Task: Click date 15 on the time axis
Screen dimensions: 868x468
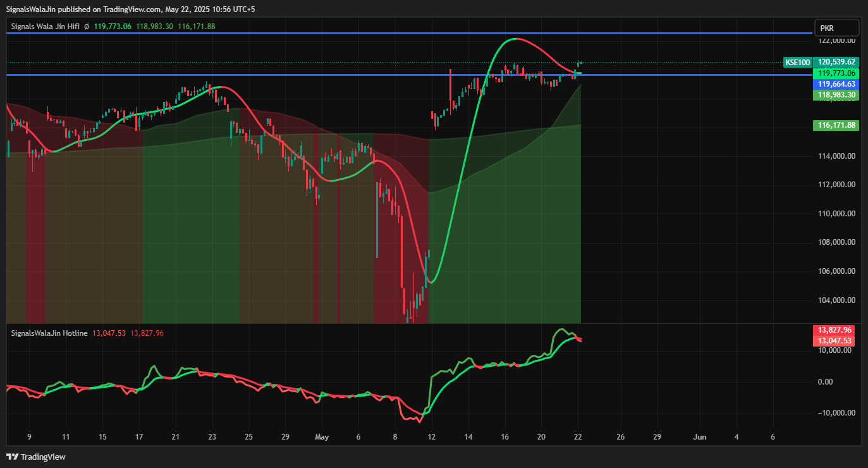Action: [102, 437]
